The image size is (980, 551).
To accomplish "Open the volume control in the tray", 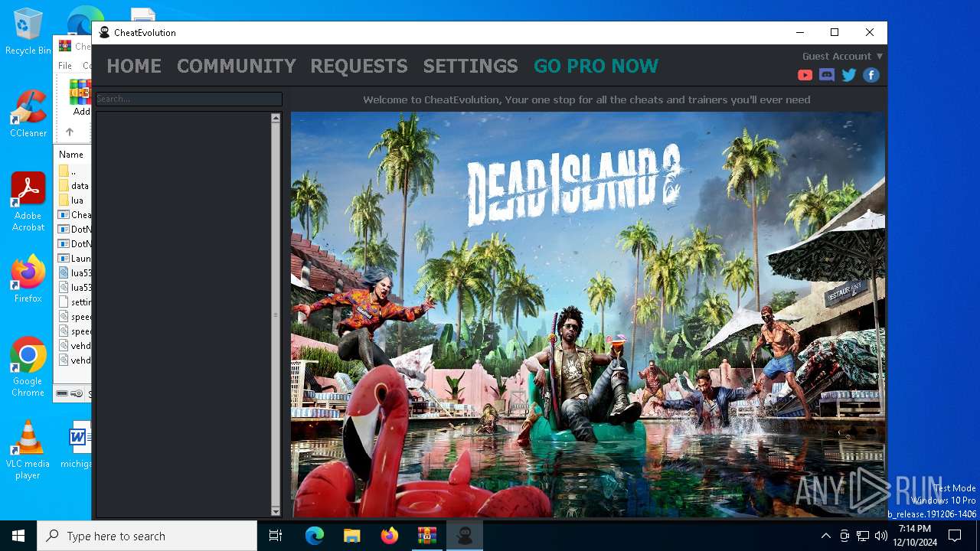I will point(881,536).
